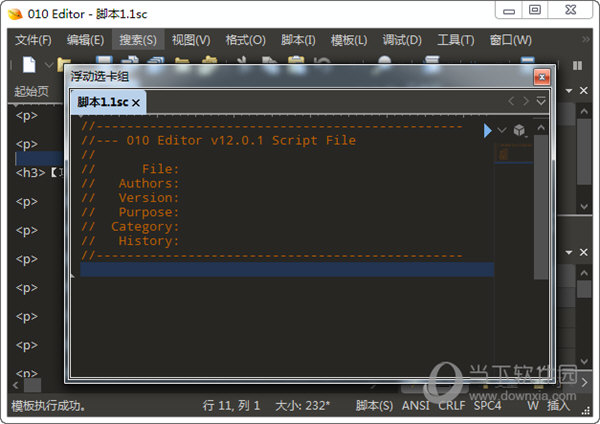Screen dimensions: 600x424
Task: Click upper right panel scroll down arrow
Action: point(584,207)
